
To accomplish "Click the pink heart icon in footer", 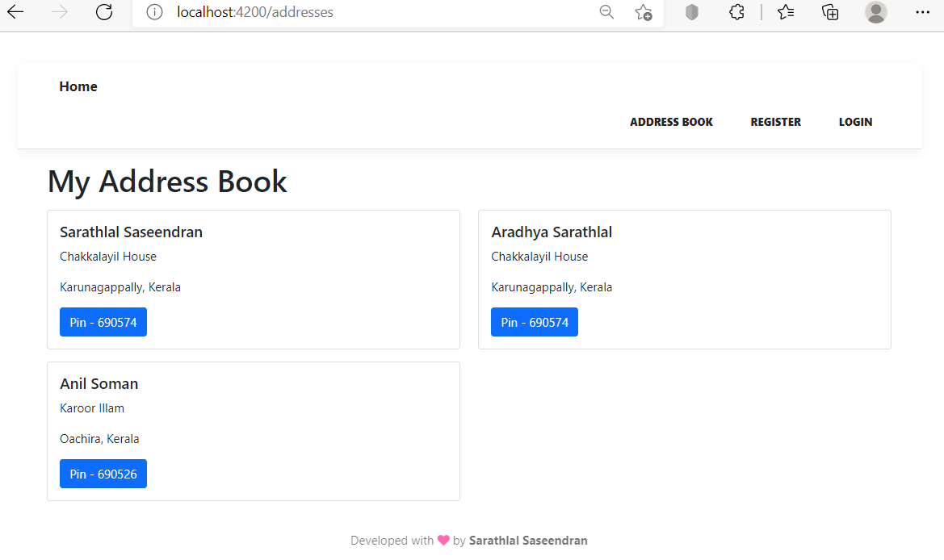I will (443, 540).
